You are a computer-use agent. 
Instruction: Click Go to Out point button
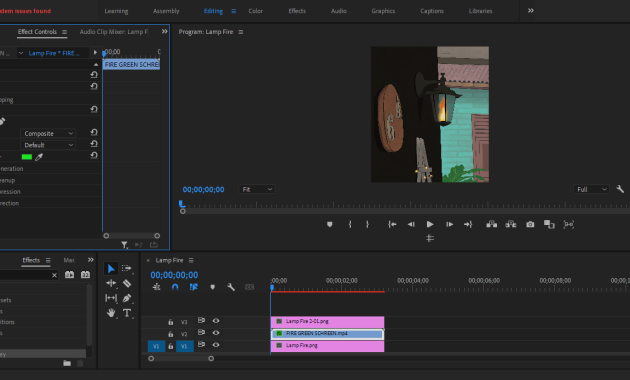tap(468, 224)
